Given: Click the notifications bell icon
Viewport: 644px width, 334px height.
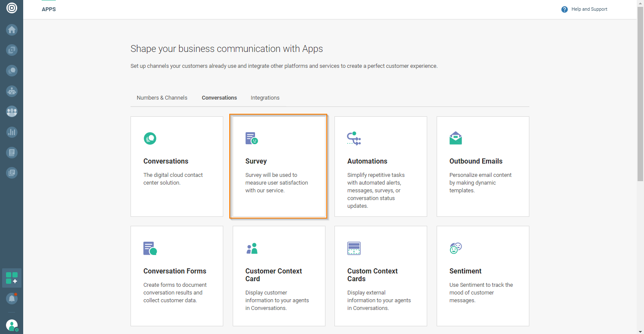Looking at the screenshot, I should [12, 298].
